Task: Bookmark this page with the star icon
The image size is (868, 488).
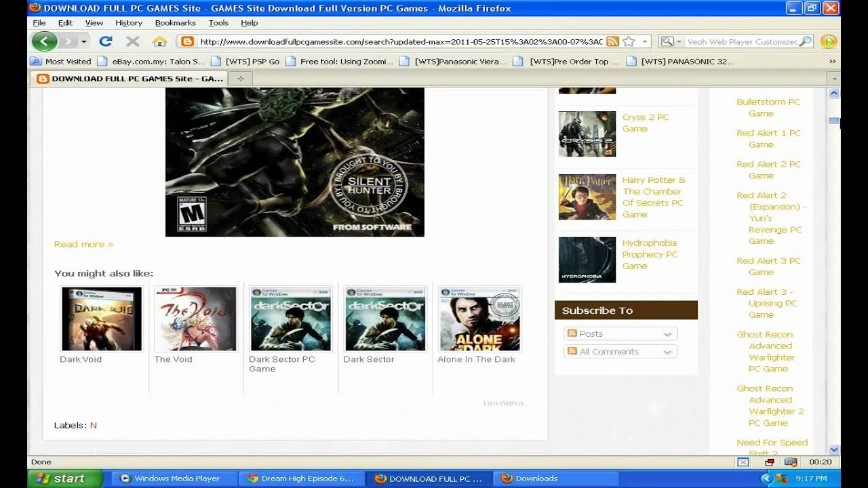Action: (629, 41)
